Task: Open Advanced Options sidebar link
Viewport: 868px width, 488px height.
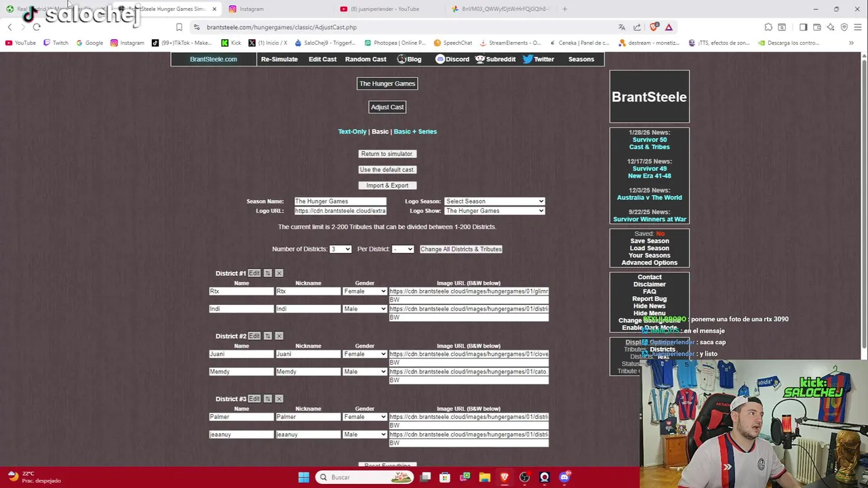Action: click(649, 263)
